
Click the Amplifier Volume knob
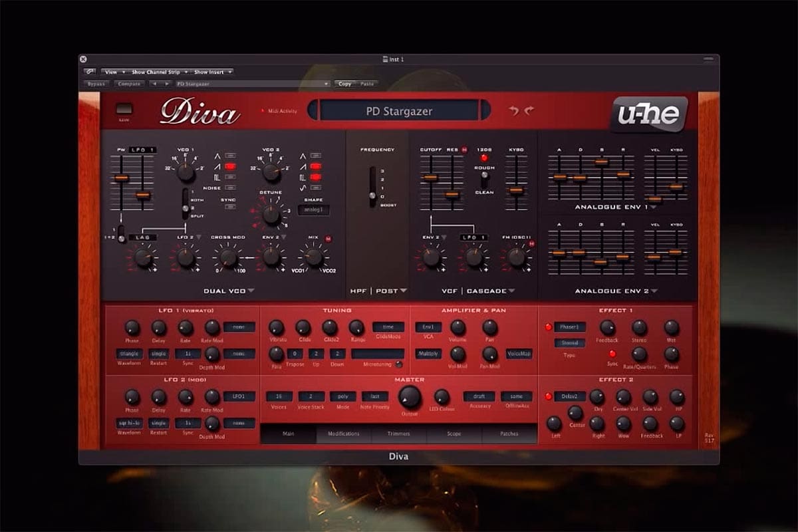click(458, 327)
